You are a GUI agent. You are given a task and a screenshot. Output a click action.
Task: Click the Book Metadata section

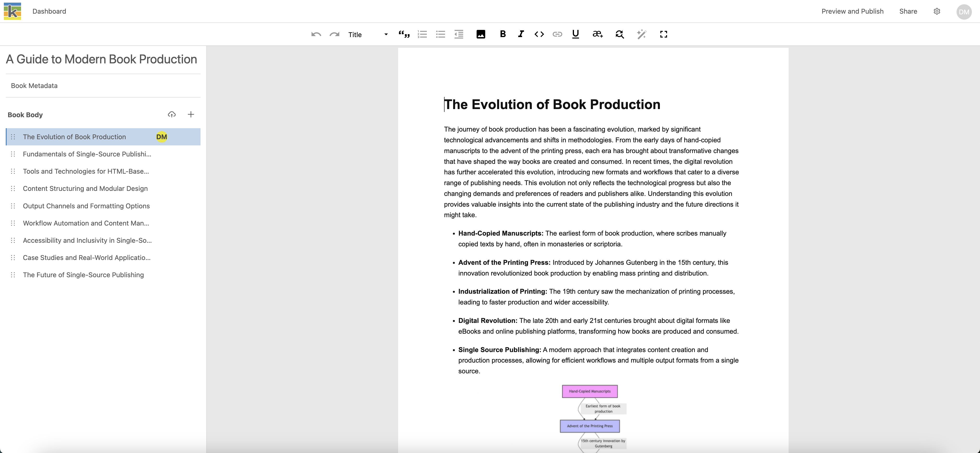(x=34, y=86)
